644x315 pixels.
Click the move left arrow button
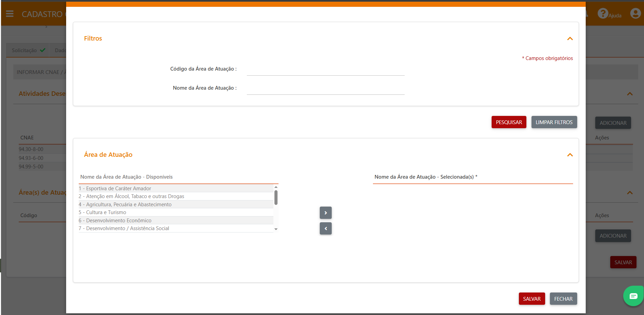(x=326, y=228)
